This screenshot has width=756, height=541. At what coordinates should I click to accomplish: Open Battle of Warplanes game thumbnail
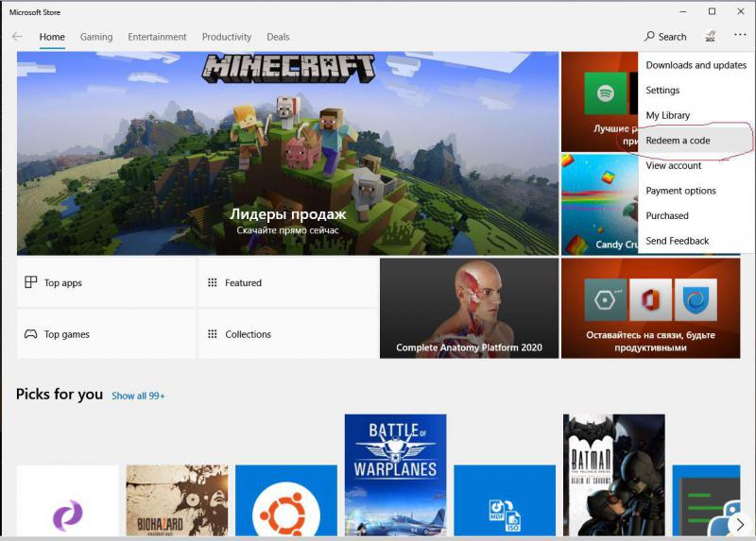pyautogui.click(x=395, y=475)
